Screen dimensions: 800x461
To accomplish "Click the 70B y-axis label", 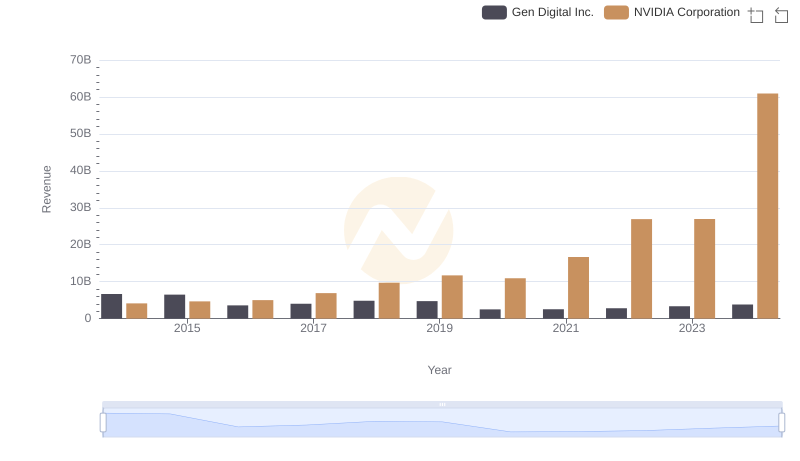I will coord(81,60).
